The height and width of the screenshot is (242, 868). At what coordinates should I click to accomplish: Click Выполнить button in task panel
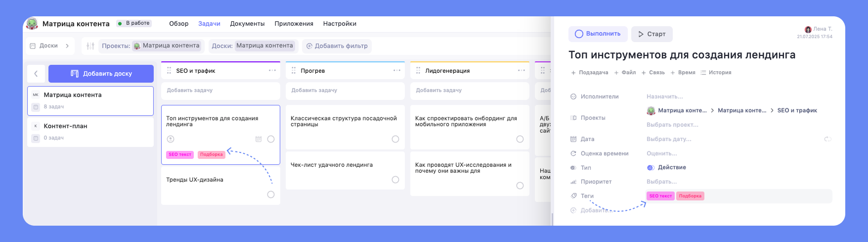(598, 34)
